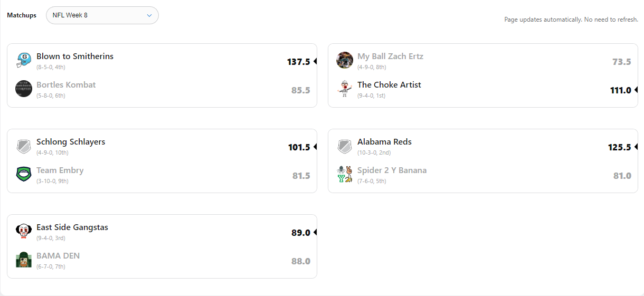Click The Choke Artist referee icon
644x296 pixels.
pyautogui.click(x=345, y=89)
